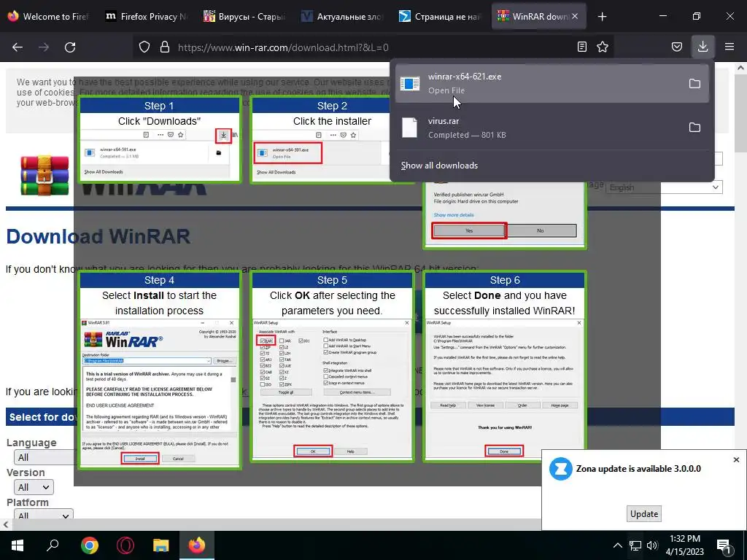Switch to the Welcome to Firefox tab
The height and width of the screenshot is (560, 747).
pyautogui.click(x=49, y=16)
